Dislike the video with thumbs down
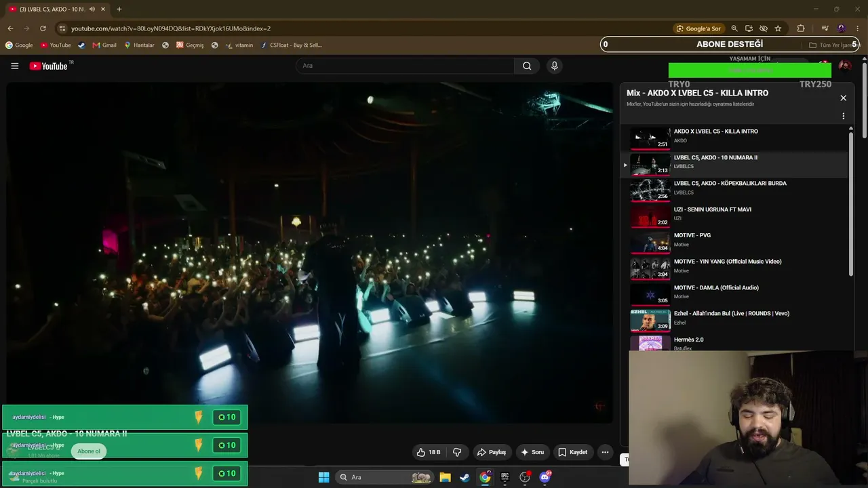Image resolution: width=868 pixels, height=488 pixels. click(x=457, y=452)
